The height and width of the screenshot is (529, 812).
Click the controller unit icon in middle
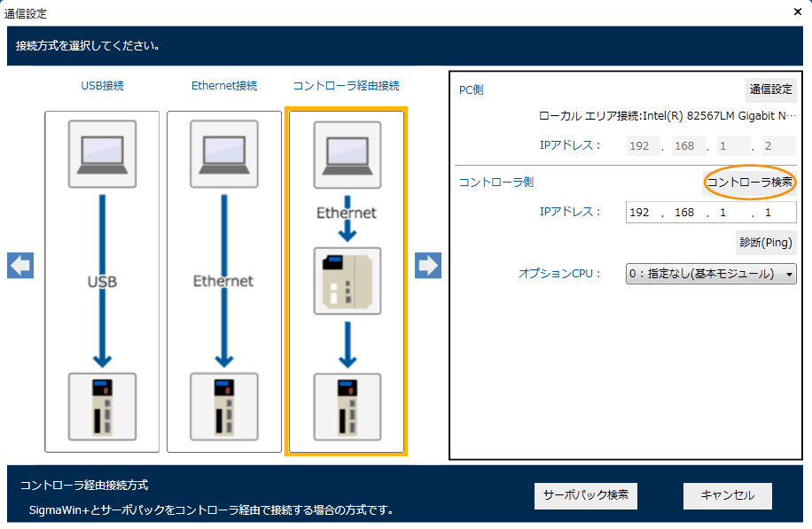pyautogui.click(x=347, y=281)
